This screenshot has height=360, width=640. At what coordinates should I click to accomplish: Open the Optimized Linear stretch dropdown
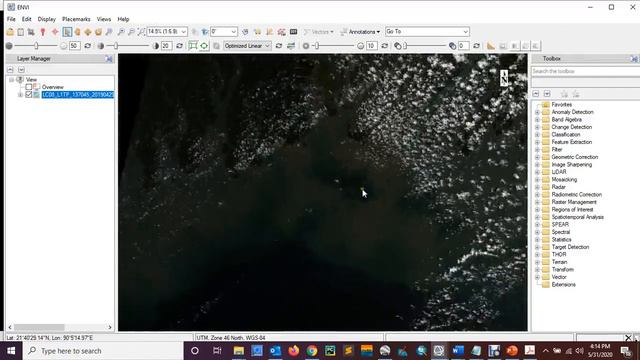tap(267, 46)
